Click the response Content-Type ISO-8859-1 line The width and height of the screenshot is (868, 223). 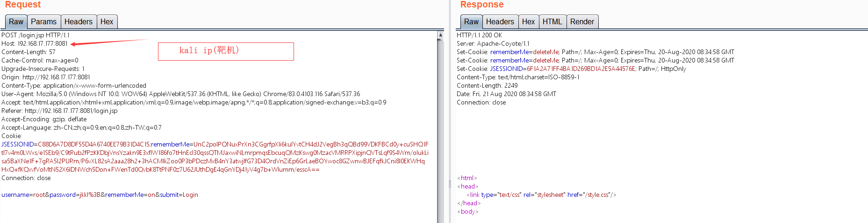[518, 77]
